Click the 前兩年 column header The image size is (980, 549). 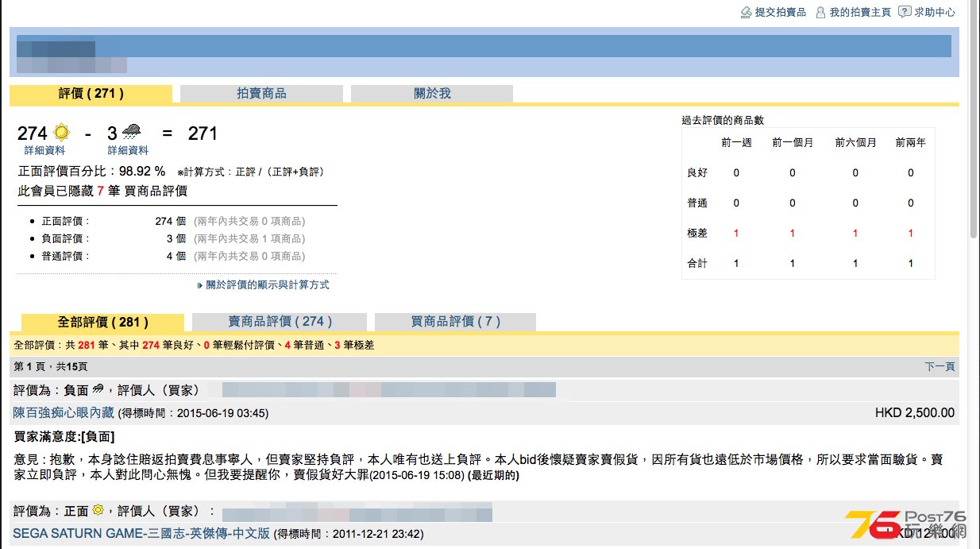coord(910,143)
